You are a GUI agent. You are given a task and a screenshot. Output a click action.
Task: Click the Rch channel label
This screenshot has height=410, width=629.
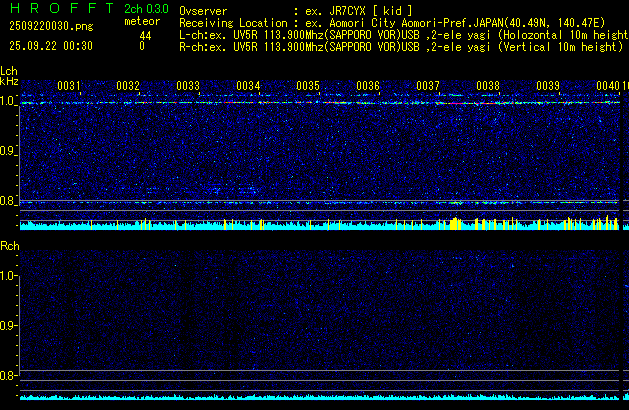point(9,246)
